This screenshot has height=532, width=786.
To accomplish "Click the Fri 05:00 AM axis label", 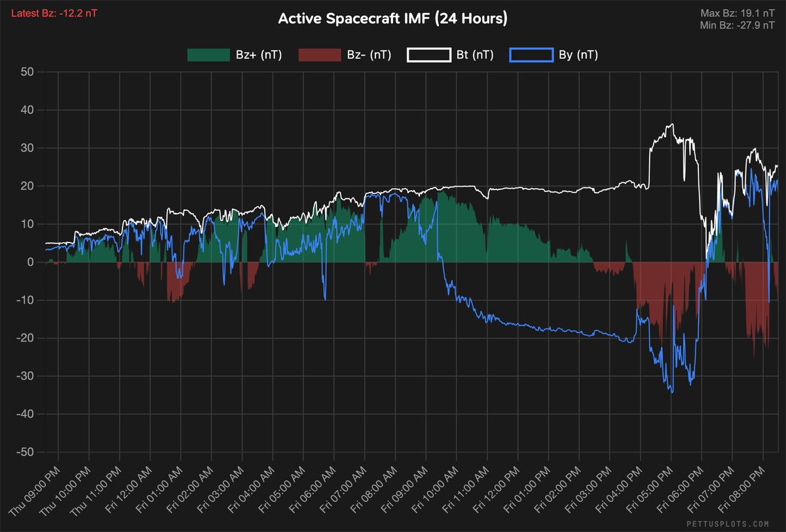I will point(282,490).
